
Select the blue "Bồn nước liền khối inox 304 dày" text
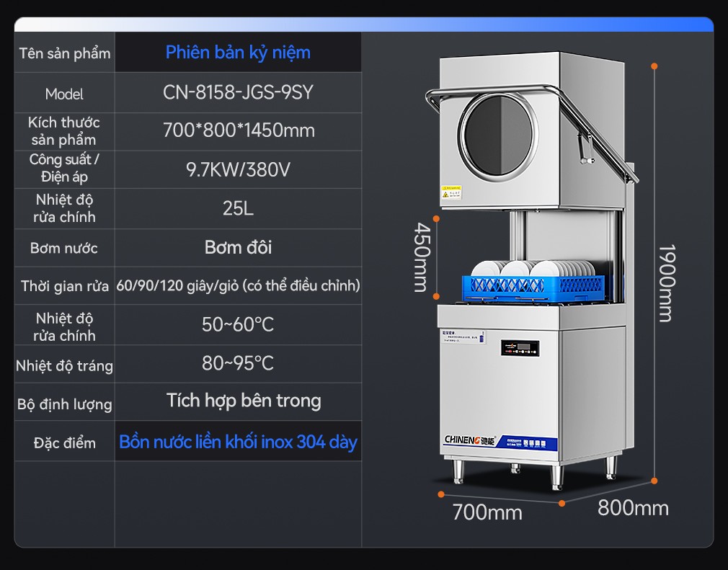[238, 442]
